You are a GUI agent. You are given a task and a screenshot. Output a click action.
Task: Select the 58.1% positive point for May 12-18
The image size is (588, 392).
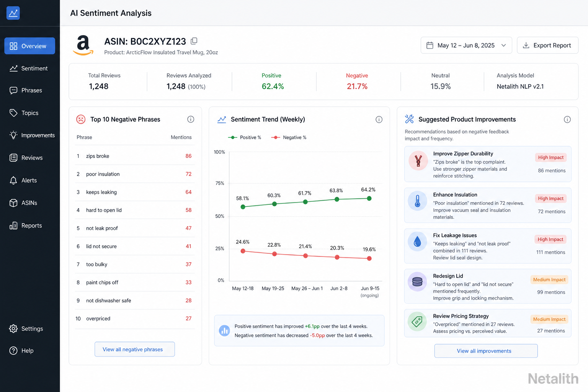pyautogui.click(x=243, y=207)
